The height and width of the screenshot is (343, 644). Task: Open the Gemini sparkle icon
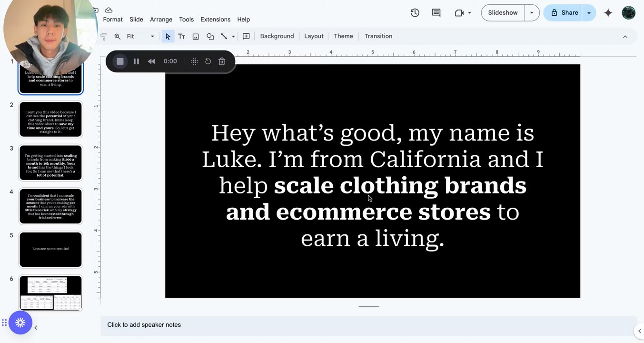coord(608,13)
